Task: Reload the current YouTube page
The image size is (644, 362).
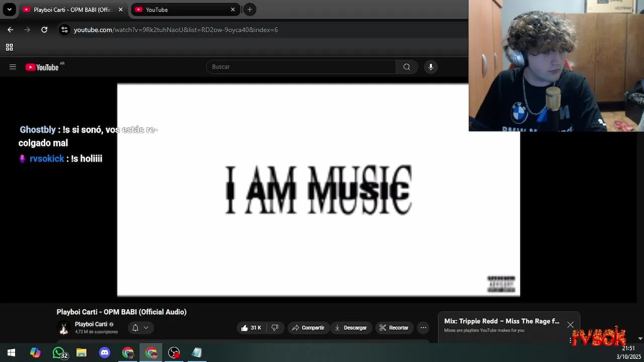Action: click(x=44, y=30)
